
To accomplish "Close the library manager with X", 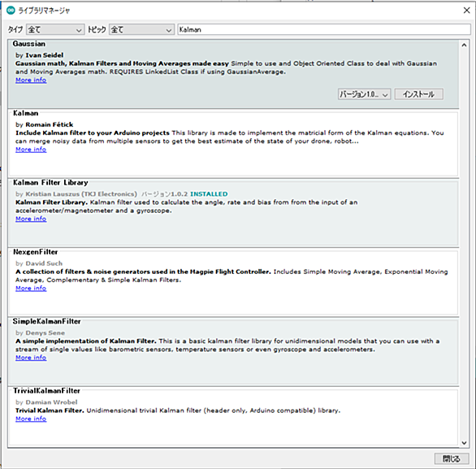I will coord(466,11).
